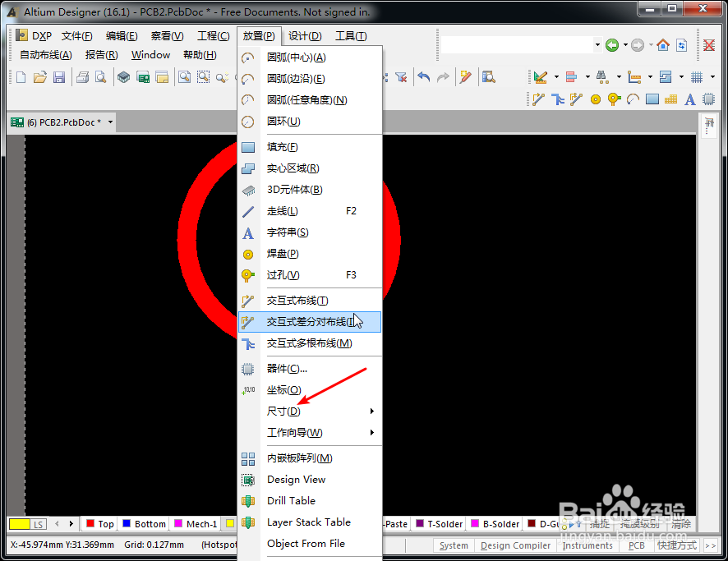
Task: Open the 工具(T) menu
Action: pos(351,35)
